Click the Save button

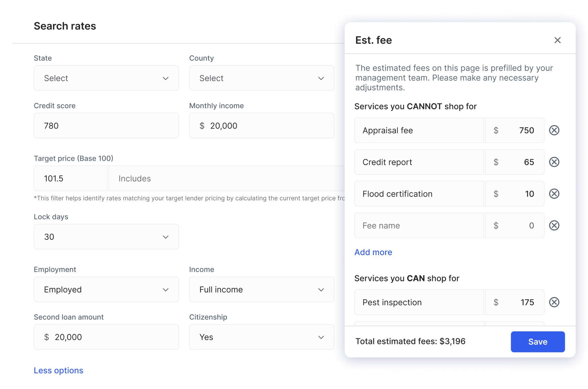[537, 342]
